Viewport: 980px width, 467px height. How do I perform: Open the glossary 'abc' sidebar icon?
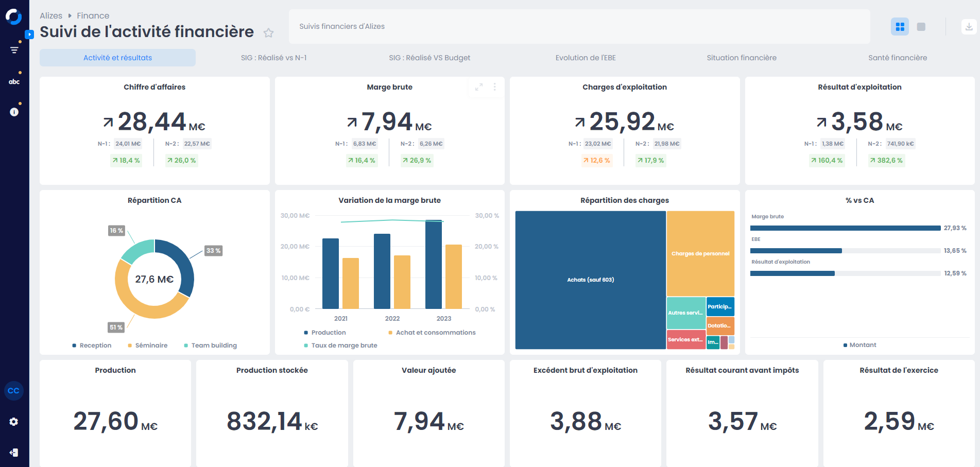click(x=14, y=81)
